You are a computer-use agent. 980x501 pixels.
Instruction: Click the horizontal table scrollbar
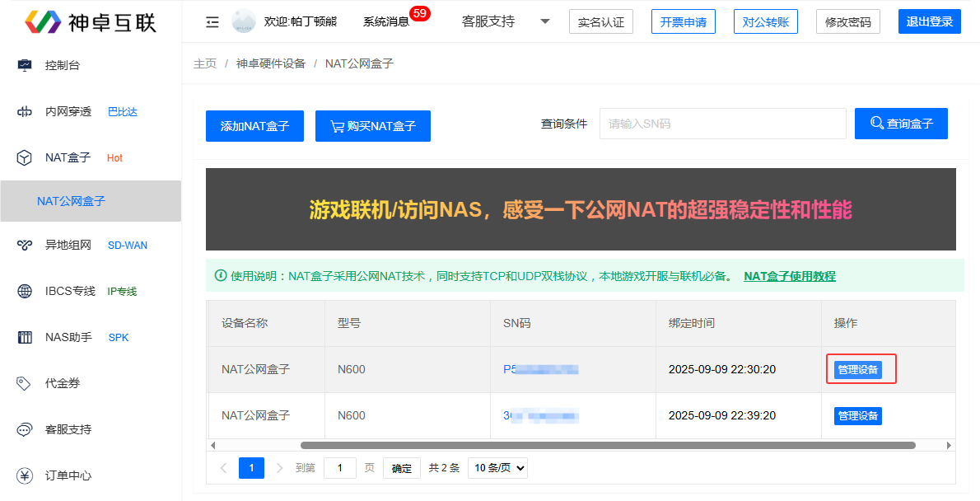pyautogui.click(x=608, y=445)
